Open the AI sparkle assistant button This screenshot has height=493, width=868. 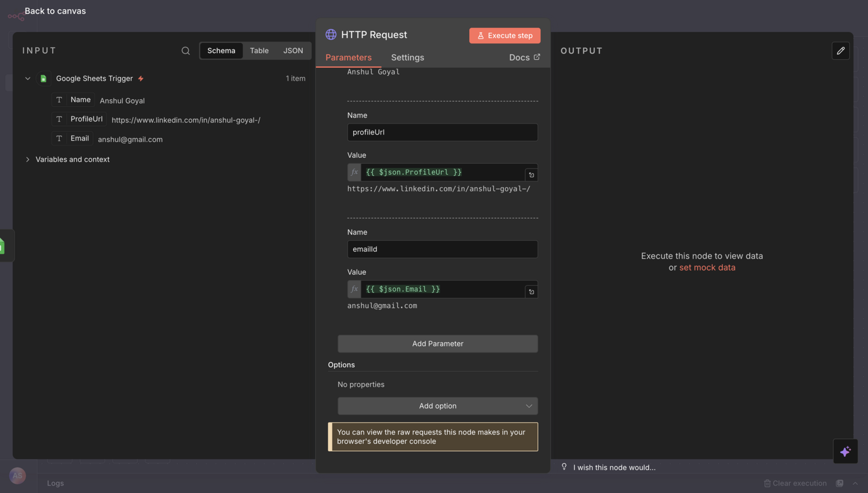(845, 451)
